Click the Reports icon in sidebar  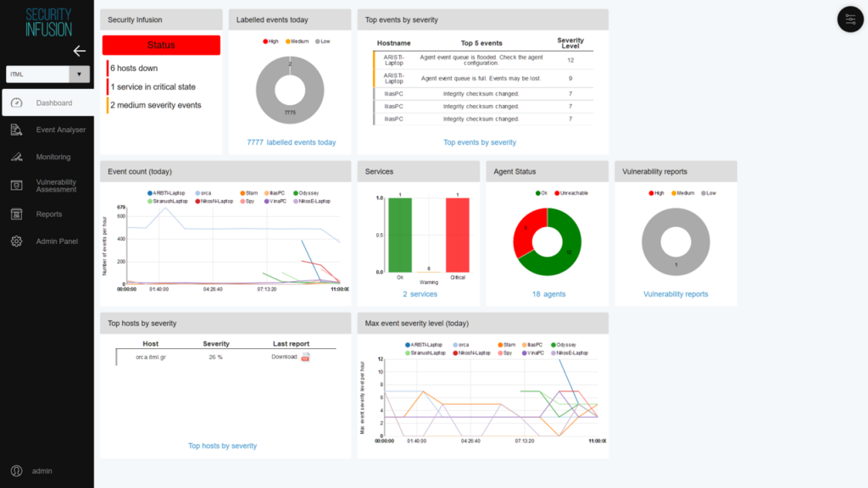[16, 214]
